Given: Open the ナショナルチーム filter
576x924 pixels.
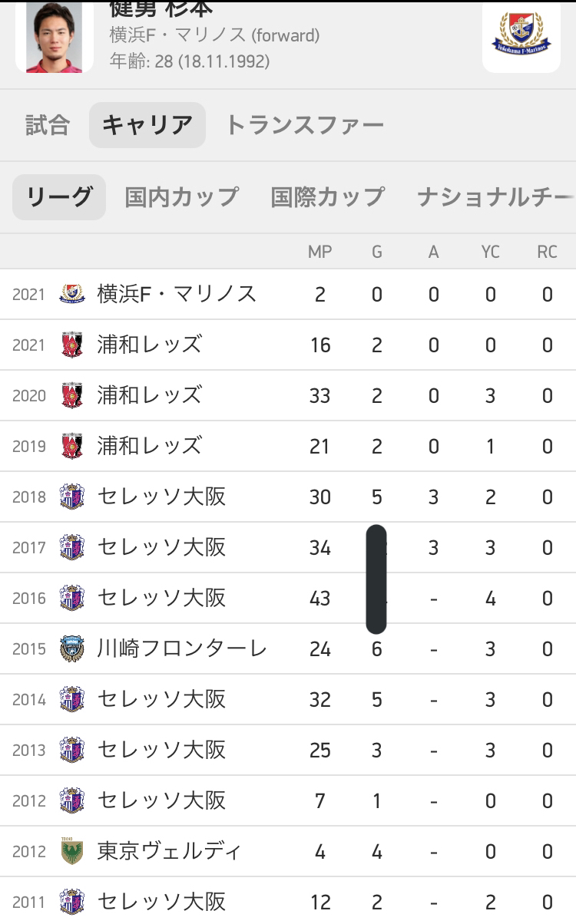Looking at the screenshot, I should 495,197.
